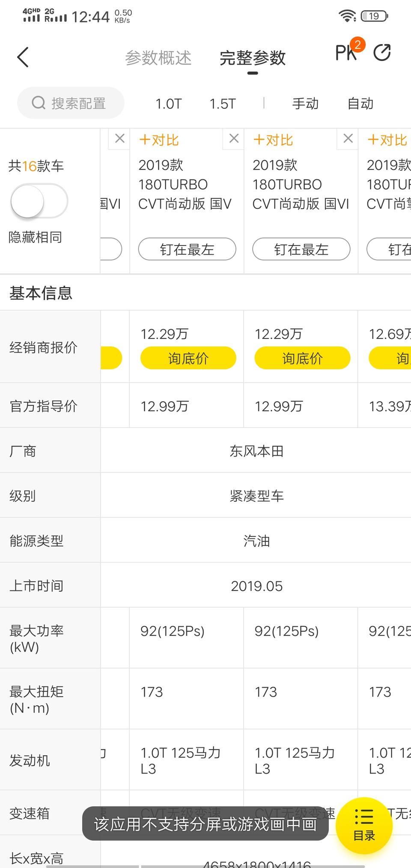Tap the 最大功率(kW) row label
Screen dimensions: 411x868
coord(36,638)
